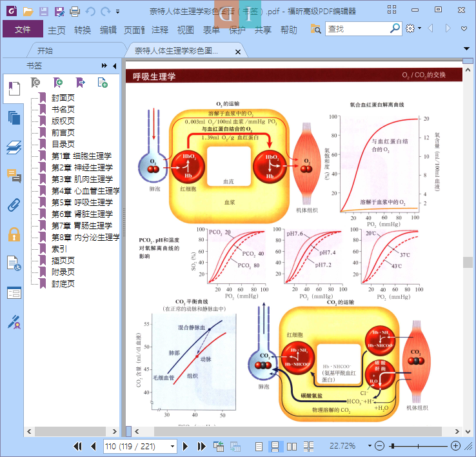Undo the last action
Screen dimensions: 476x457
tap(90, 12)
